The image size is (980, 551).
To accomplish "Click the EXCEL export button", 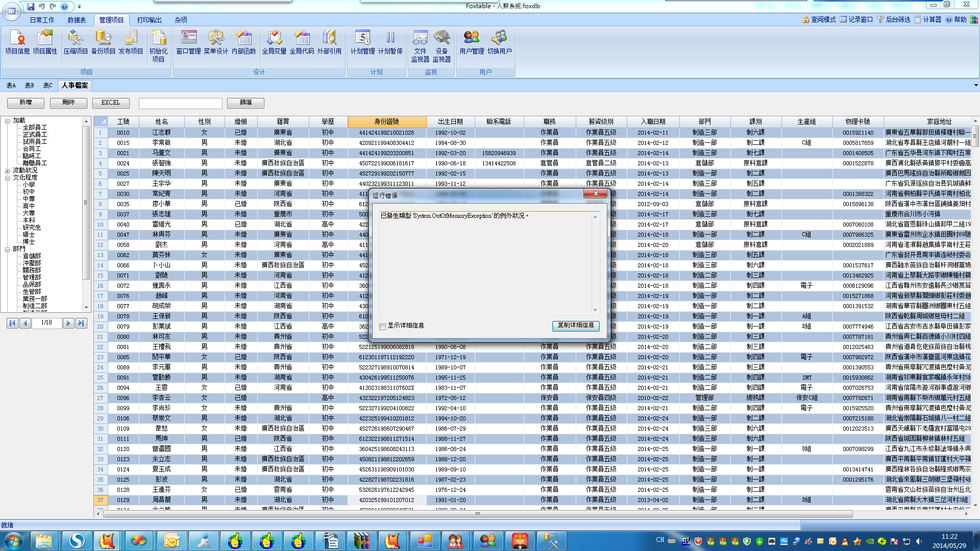I will (x=111, y=103).
